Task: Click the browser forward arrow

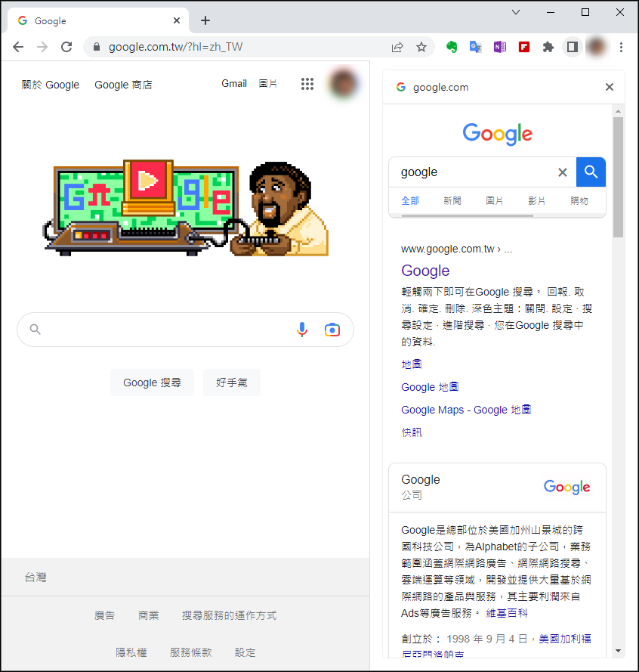Action: pyautogui.click(x=42, y=47)
